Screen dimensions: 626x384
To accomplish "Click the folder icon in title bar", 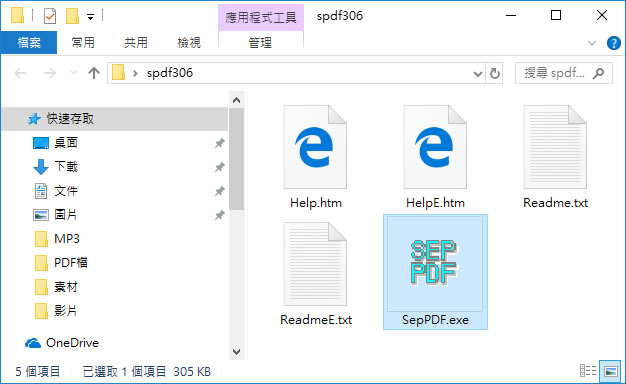I will (x=17, y=16).
